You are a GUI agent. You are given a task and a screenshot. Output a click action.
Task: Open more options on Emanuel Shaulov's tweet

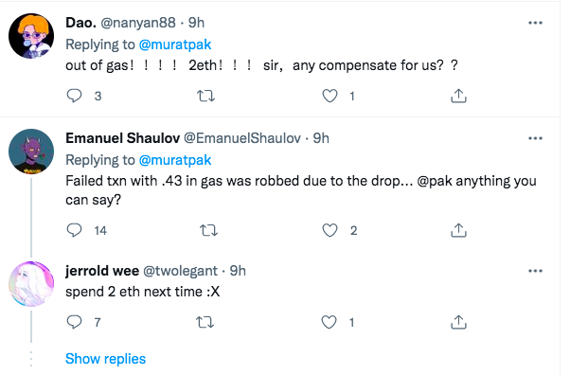(535, 138)
